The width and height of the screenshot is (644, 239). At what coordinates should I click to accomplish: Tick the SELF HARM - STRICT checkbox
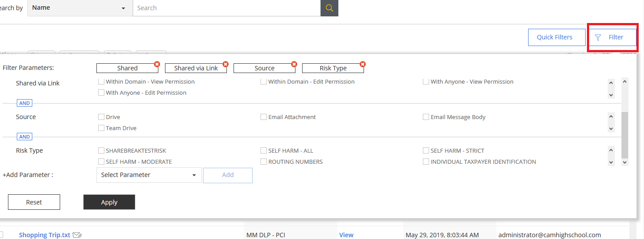click(x=426, y=150)
